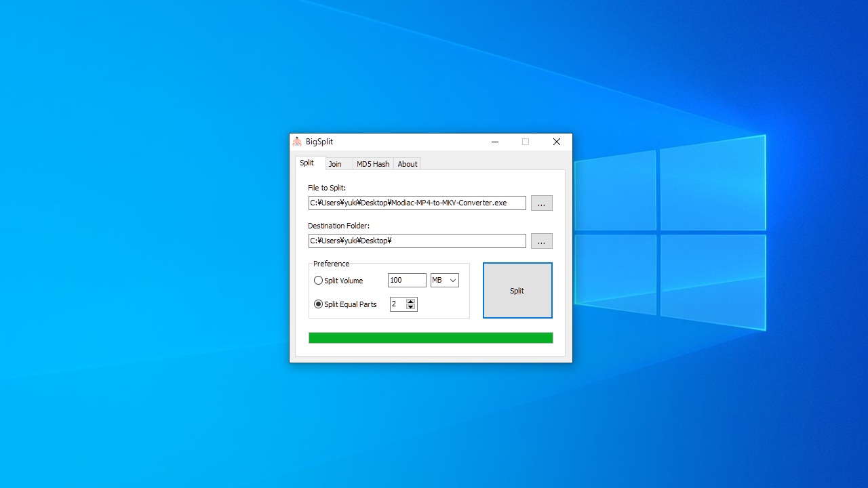Open the About tab

tap(408, 164)
